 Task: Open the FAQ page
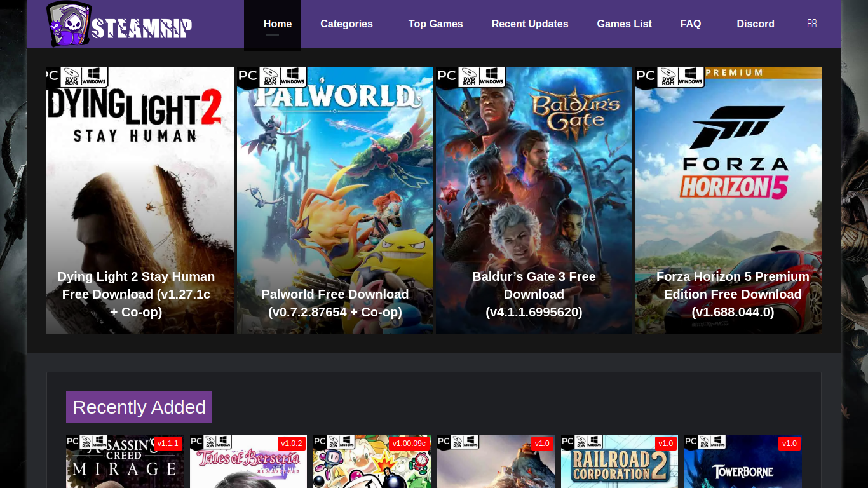[691, 24]
